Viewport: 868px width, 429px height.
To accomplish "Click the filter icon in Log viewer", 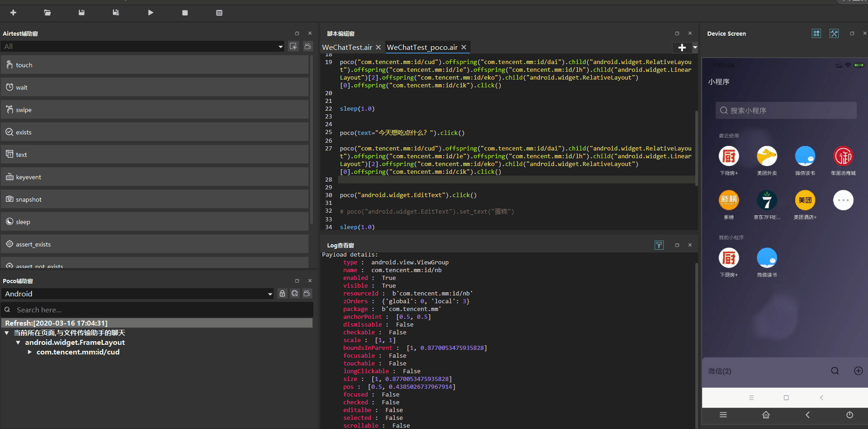I will tap(659, 245).
